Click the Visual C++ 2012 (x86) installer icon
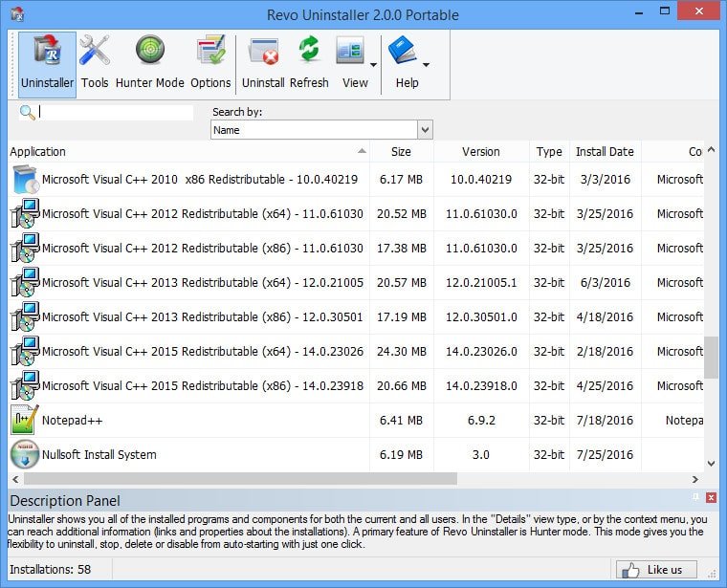The image size is (727, 588). click(x=25, y=248)
